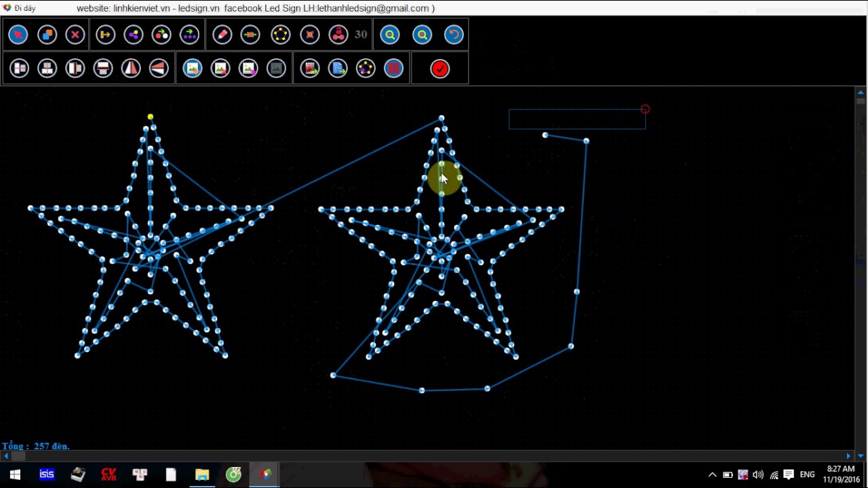Click the red square with corner dots icon
This screenshot has height=488, width=868.
[x=310, y=35]
